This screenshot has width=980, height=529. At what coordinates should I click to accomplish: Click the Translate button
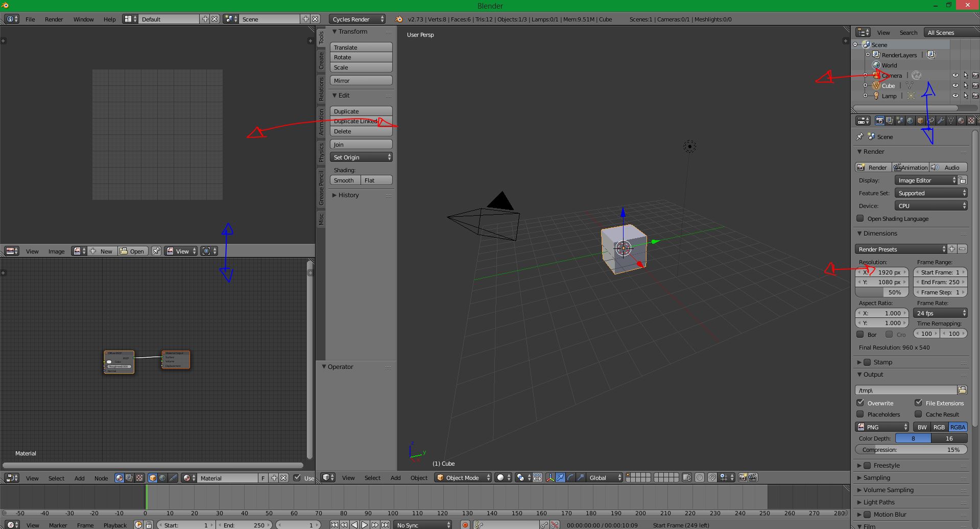361,47
